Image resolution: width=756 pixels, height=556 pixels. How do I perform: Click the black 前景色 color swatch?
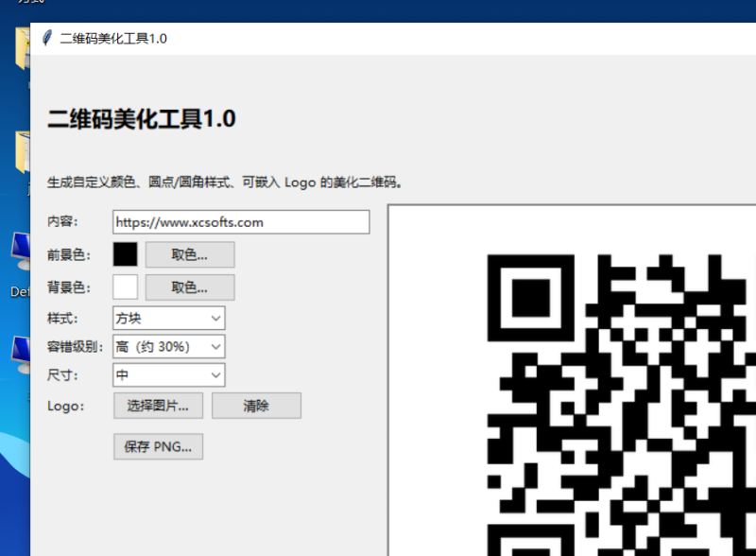pyautogui.click(x=126, y=254)
